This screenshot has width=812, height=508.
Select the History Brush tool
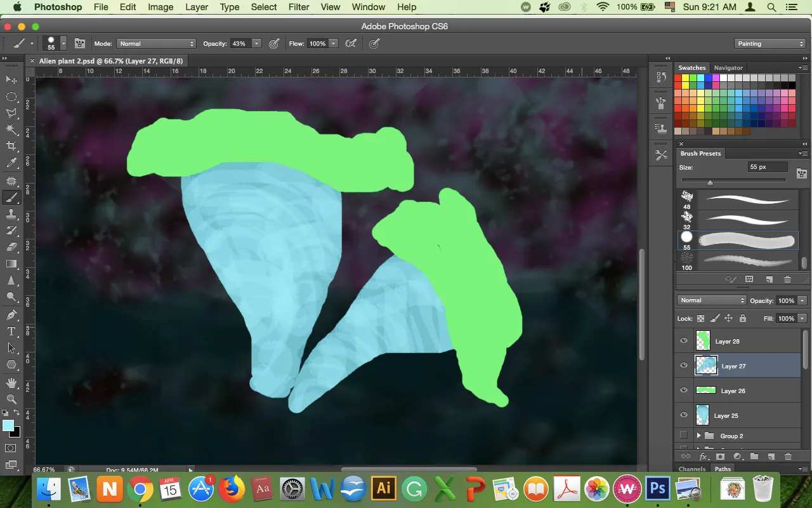[11, 231]
